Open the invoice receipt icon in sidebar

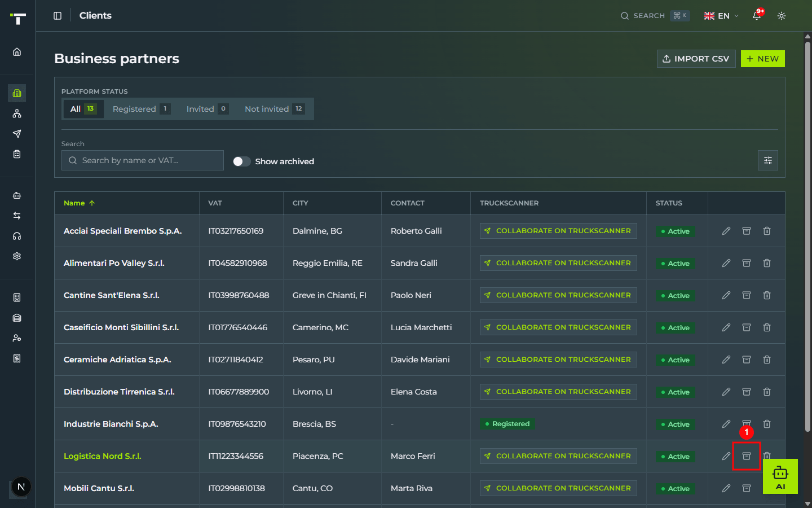pos(17,358)
